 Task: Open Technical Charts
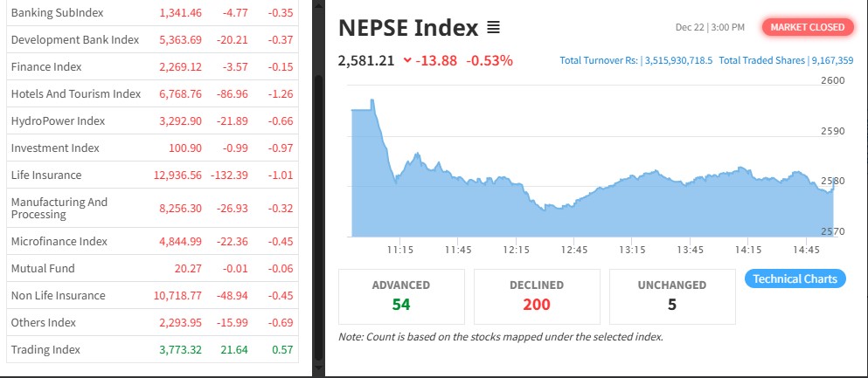(x=795, y=279)
